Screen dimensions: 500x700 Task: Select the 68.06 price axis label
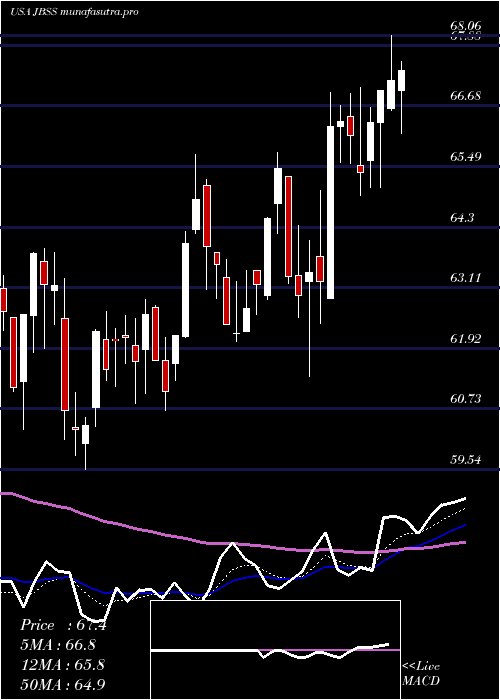[465, 26]
